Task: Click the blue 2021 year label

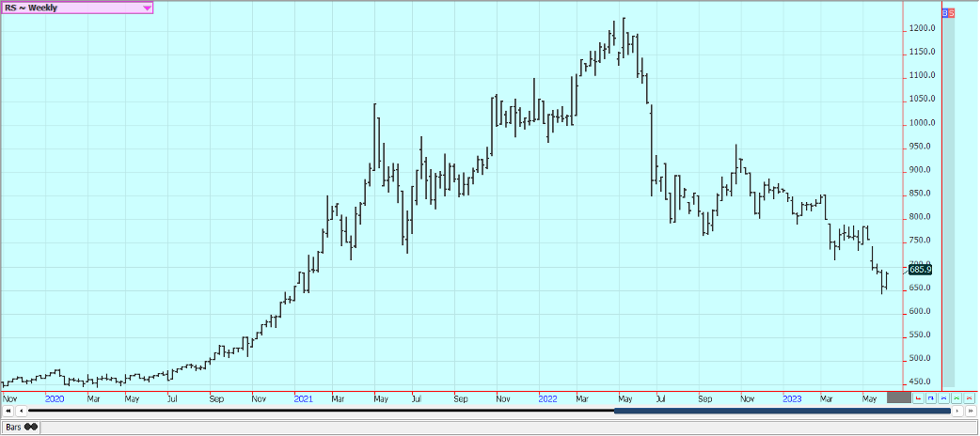Action: click(x=303, y=397)
